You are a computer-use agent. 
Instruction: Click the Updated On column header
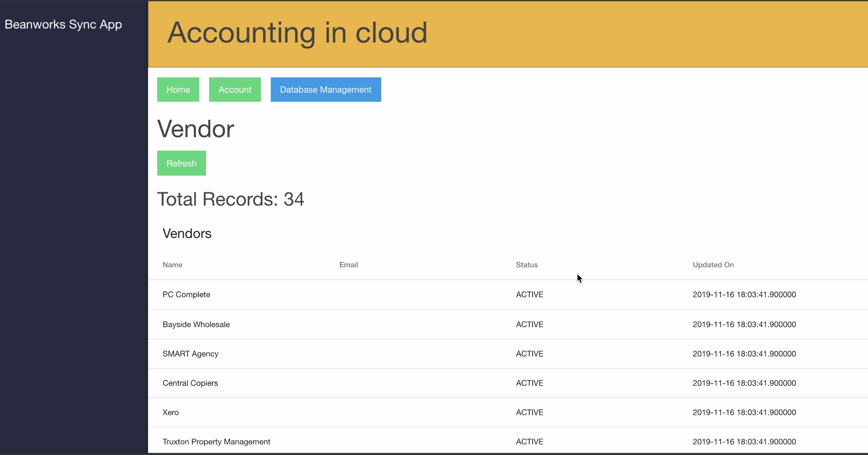click(713, 265)
